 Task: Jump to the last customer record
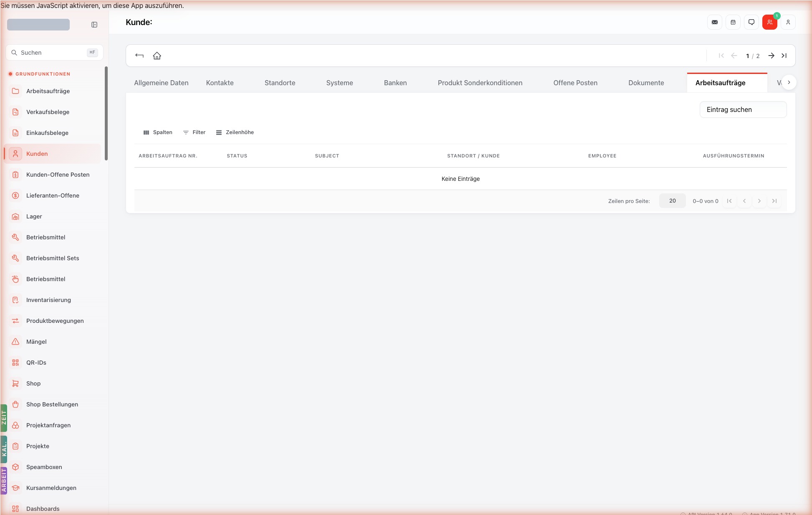(784, 56)
